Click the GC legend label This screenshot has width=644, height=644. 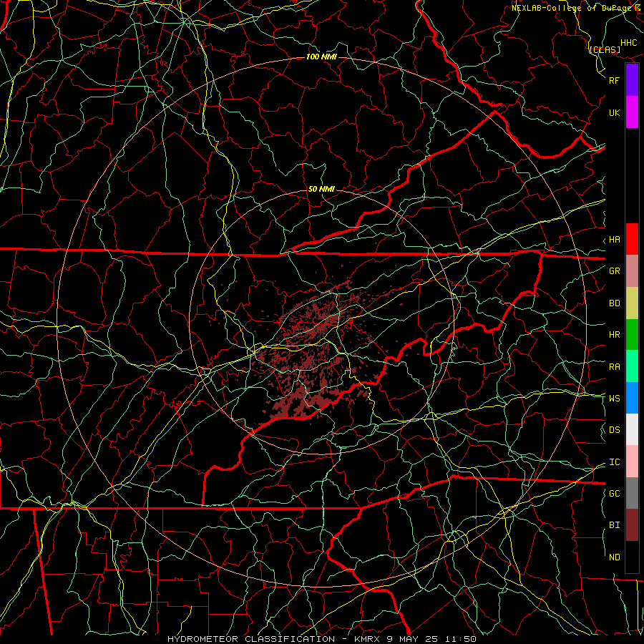click(x=615, y=493)
